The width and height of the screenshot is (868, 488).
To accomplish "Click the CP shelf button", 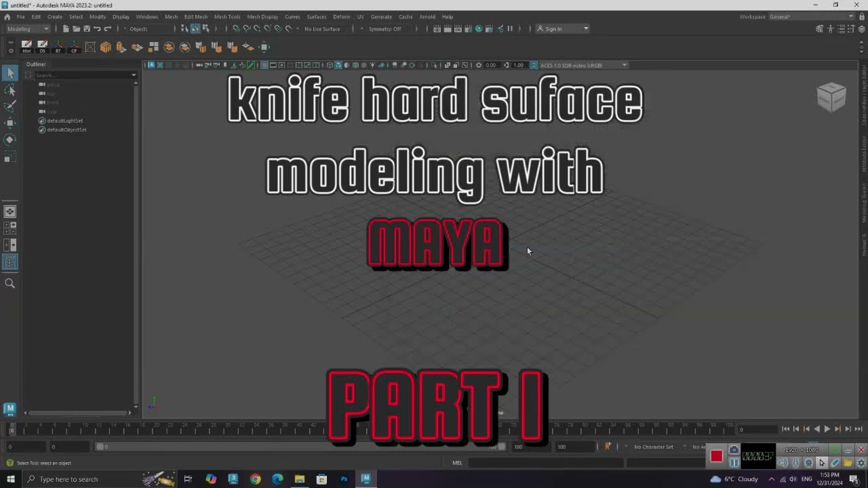I will [74, 47].
